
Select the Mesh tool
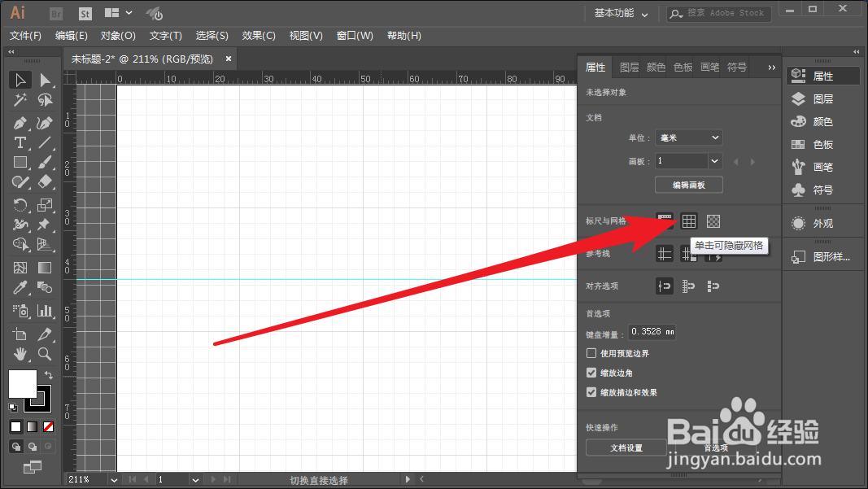click(20, 268)
